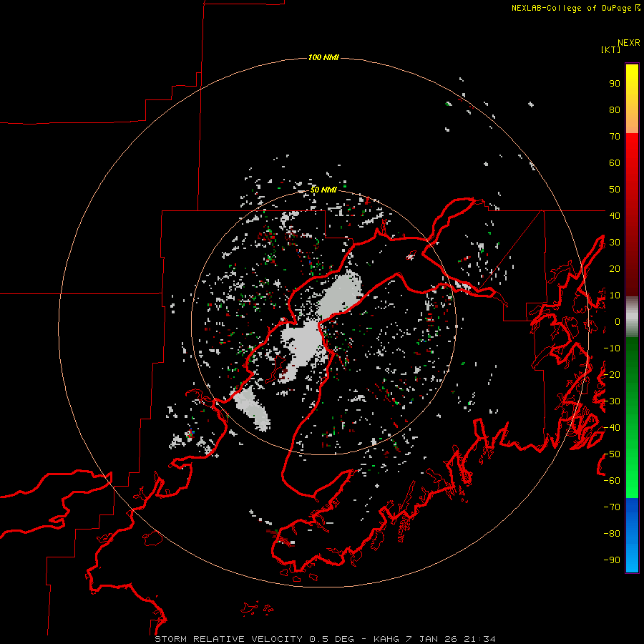Click the 100 NMI range ring label
The width and height of the screenshot is (644, 644).
point(323,57)
